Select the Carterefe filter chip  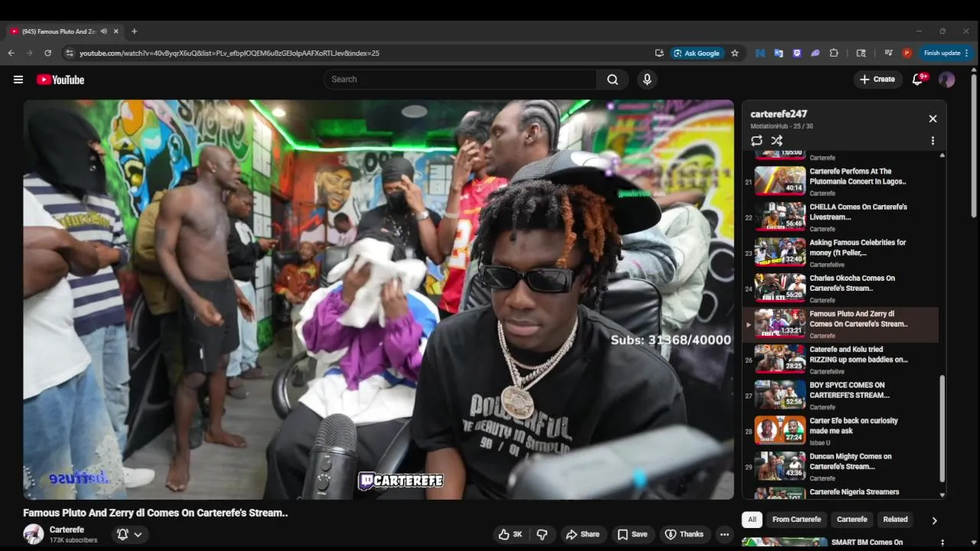point(851,520)
